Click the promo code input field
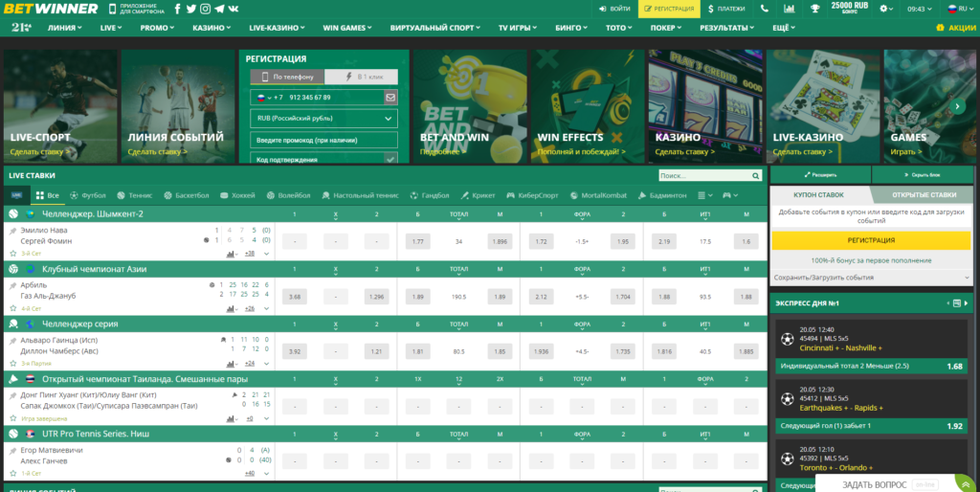980x492 pixels. [323, 140]
